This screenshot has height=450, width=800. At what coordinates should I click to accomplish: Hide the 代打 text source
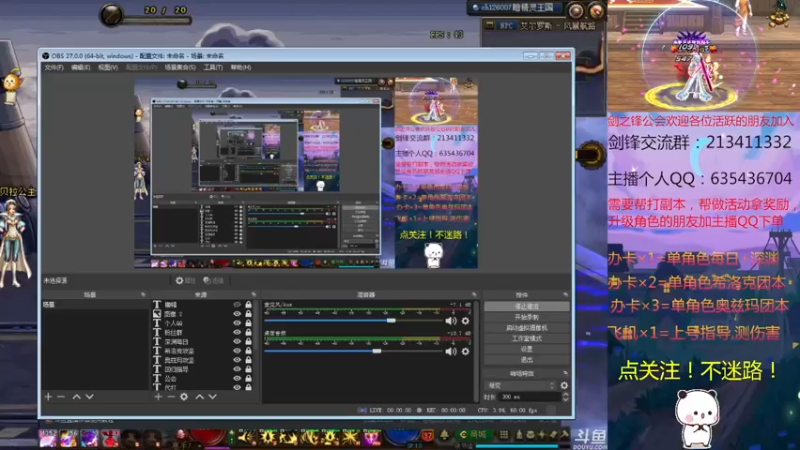coord(237,387)
